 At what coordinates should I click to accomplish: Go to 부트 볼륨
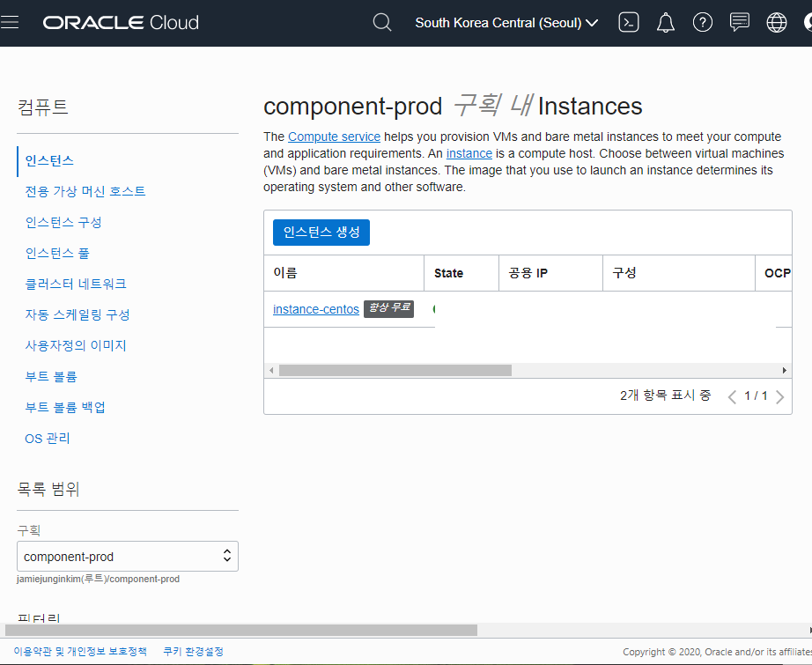51,376
